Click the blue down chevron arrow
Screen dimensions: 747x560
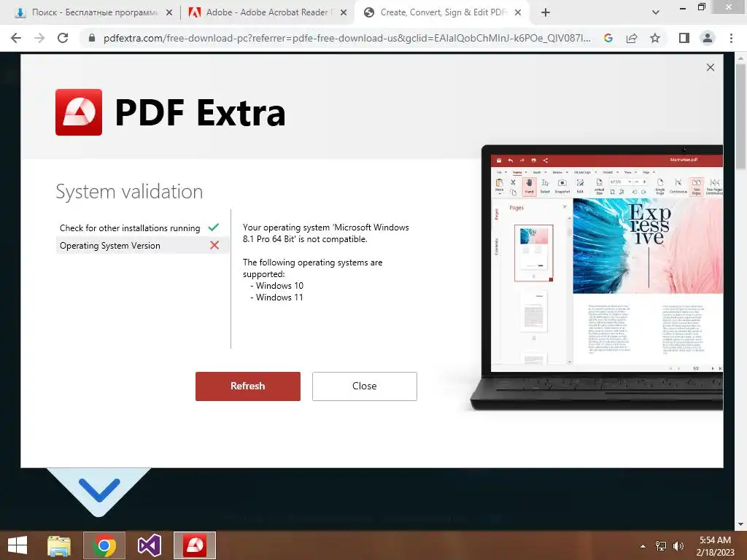99,491
